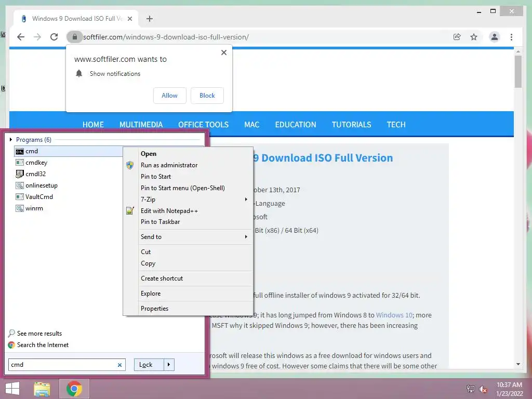Click See more results
The image size is (532, 399).
pyautogui.click(x=35, y=334)
